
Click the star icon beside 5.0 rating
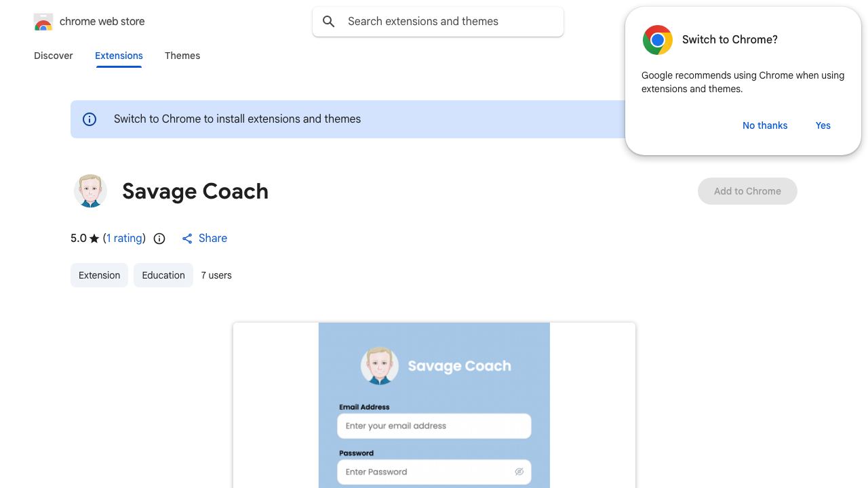94,239
